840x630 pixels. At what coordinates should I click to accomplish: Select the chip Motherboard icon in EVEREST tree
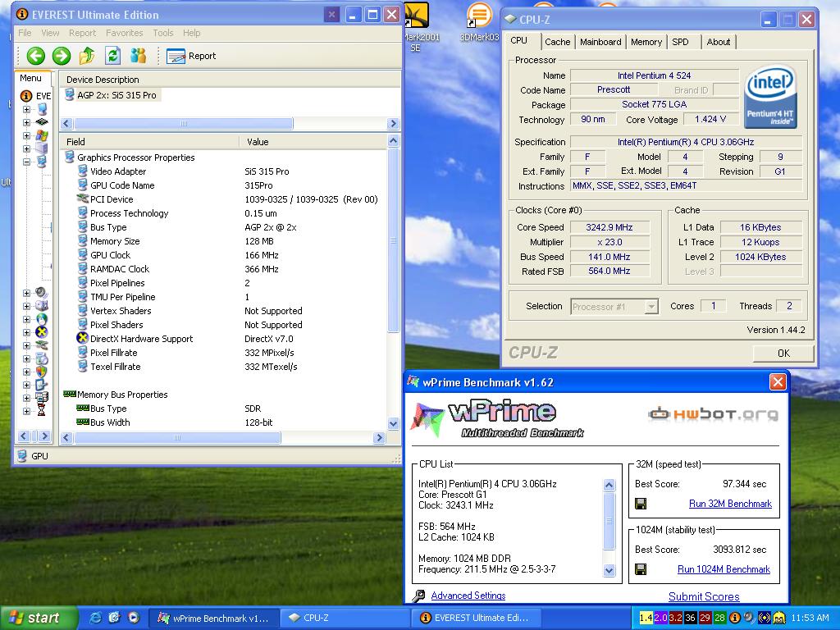42,122
